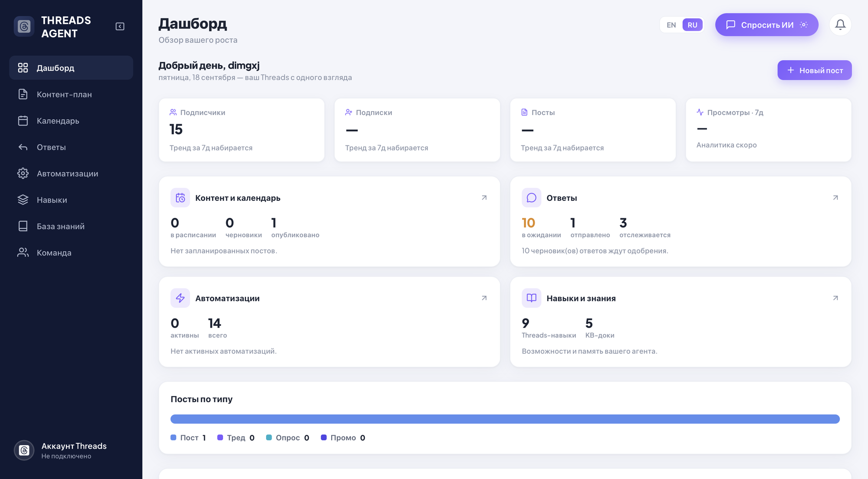The width and height of the screenshot is (868, 479).
Task: Click the Подписчики users icon
Action: pos(173,112)
